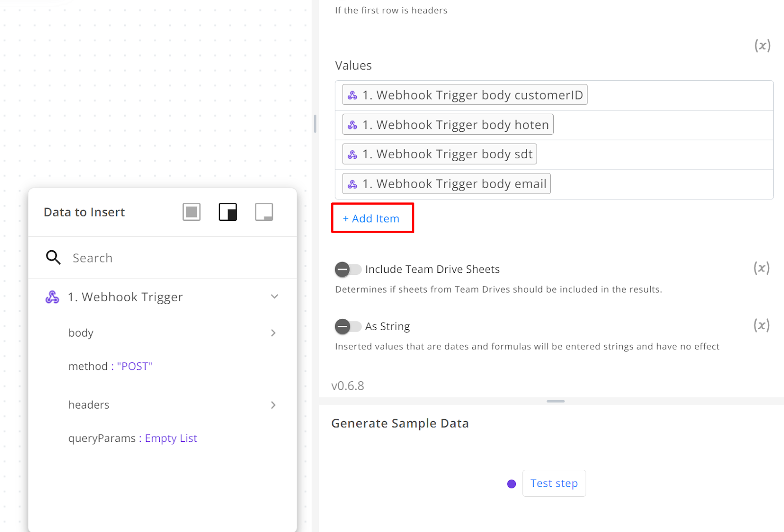Select the docked panel layout icon

click(228, 212)
